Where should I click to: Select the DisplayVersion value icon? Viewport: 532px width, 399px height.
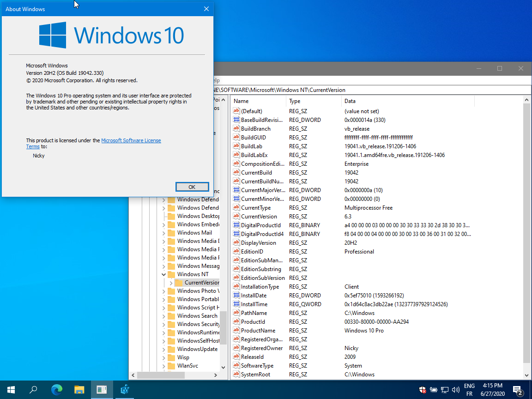click(236, 243)
